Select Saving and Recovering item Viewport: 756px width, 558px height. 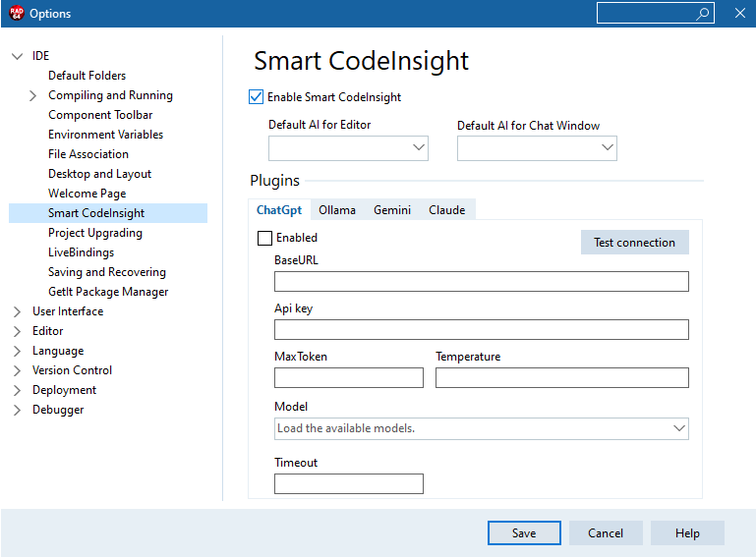(107, 272)
